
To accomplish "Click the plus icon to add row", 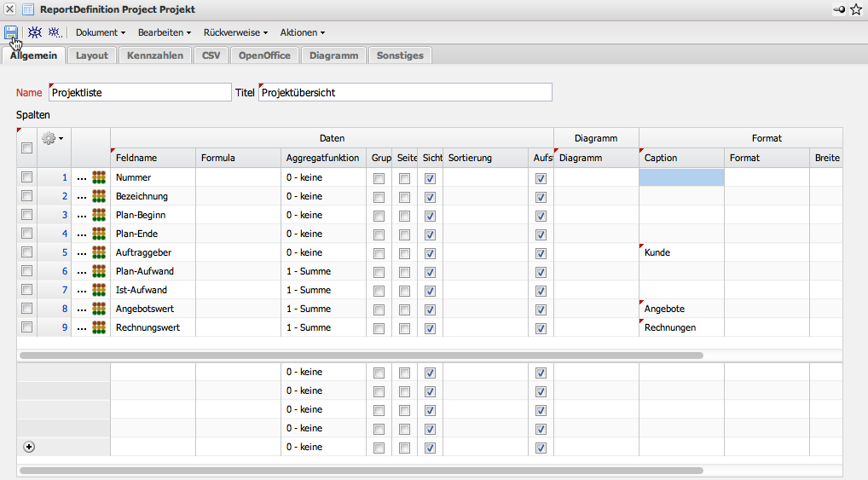I will pyautogui.click(x=27, y=447).
